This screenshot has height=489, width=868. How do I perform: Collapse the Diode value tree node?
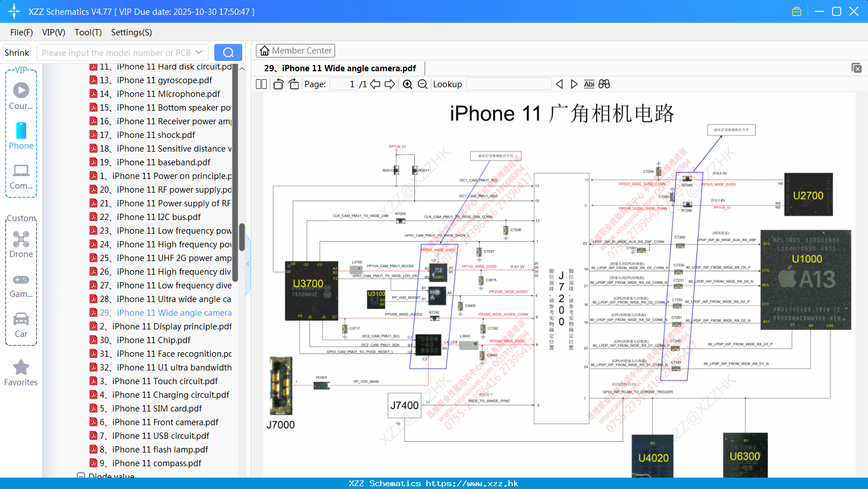point(81,476)
